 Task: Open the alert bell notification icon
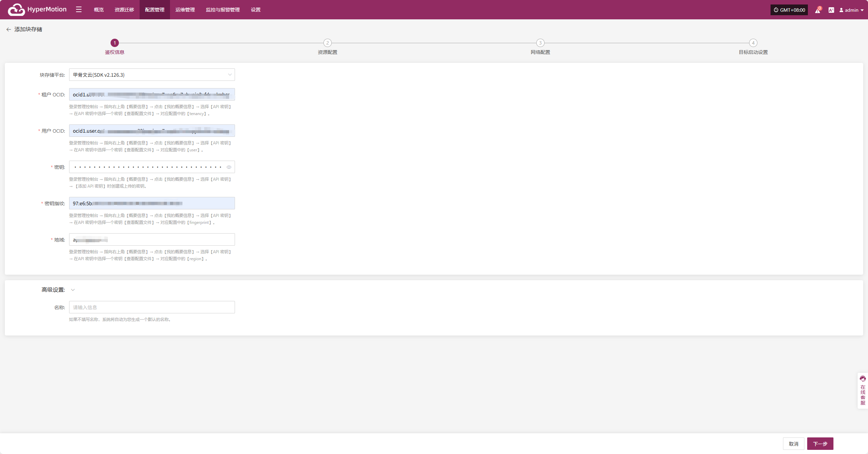click(x=818, y=10)
